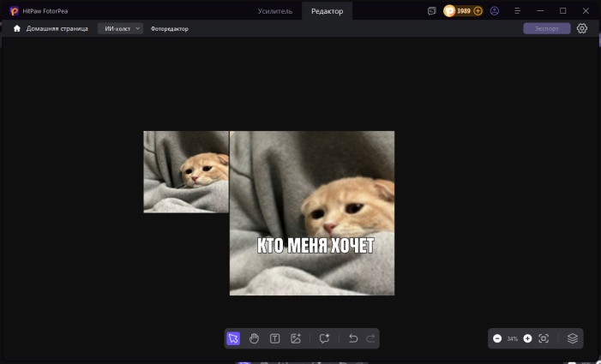Maximize the HitPaw FotorPea window

point(563,11)
